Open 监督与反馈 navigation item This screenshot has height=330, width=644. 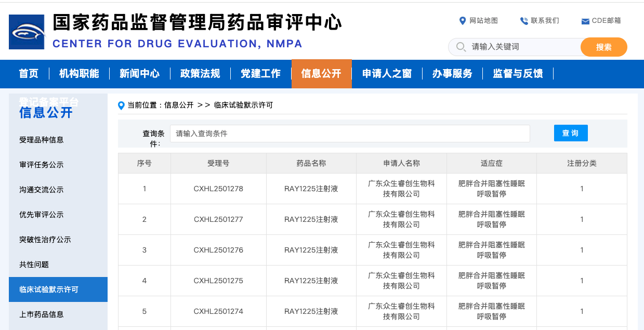click(518, 74)
